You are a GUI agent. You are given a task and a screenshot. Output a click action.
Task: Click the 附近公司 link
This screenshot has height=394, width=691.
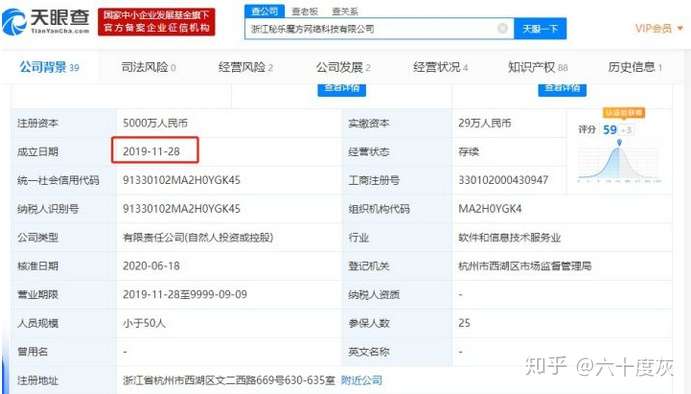[362, 380]
